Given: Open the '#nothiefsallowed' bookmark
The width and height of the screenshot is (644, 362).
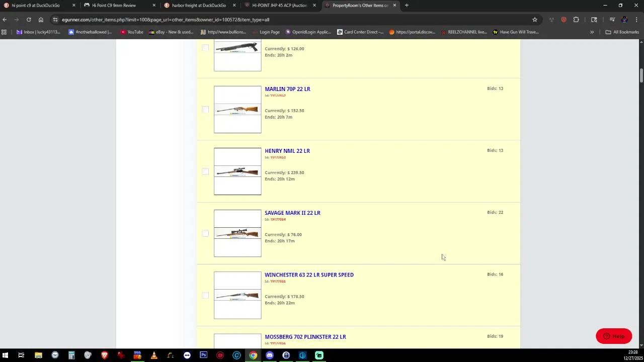Looking at the screenshot, I should pos(90,32).
